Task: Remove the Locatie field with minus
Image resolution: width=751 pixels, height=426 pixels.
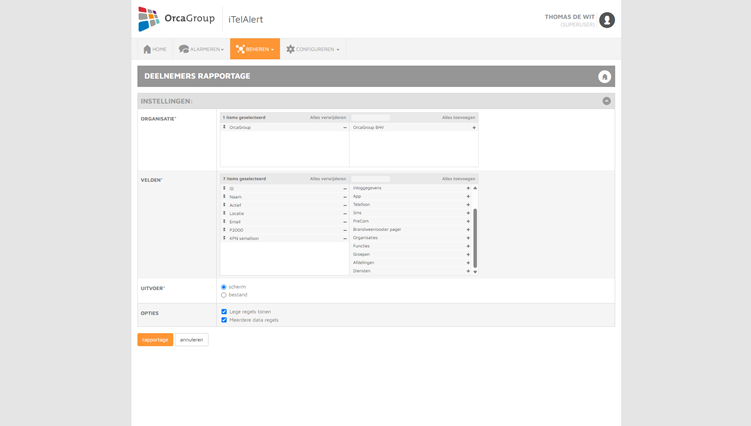Action: click(x=345, y=214)
